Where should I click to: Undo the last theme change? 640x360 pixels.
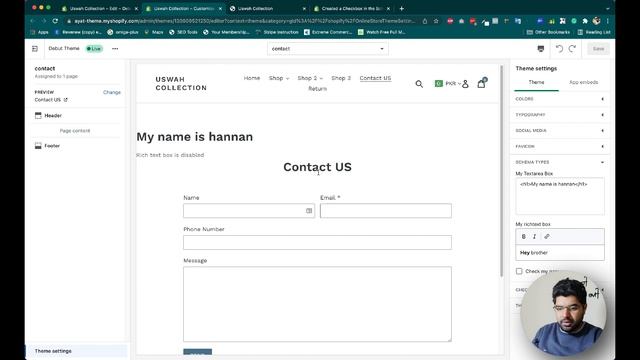coord(559,49)
